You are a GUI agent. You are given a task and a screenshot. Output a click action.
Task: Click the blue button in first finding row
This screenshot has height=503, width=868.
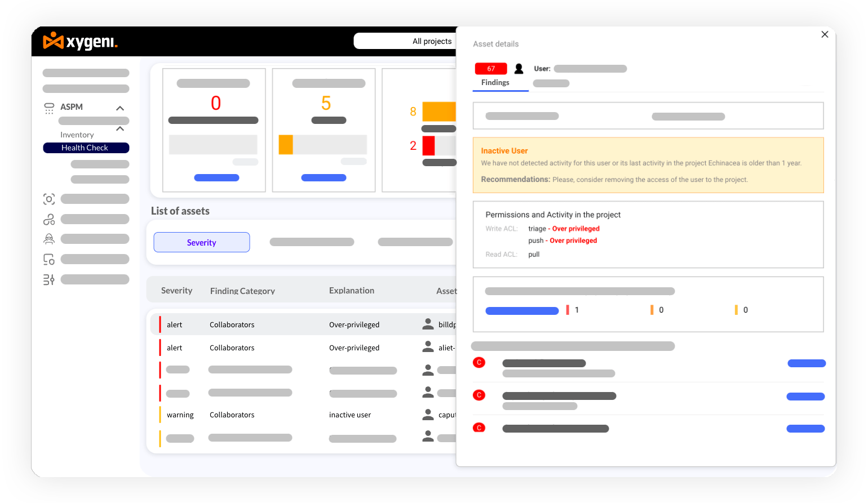click(807, 363)
